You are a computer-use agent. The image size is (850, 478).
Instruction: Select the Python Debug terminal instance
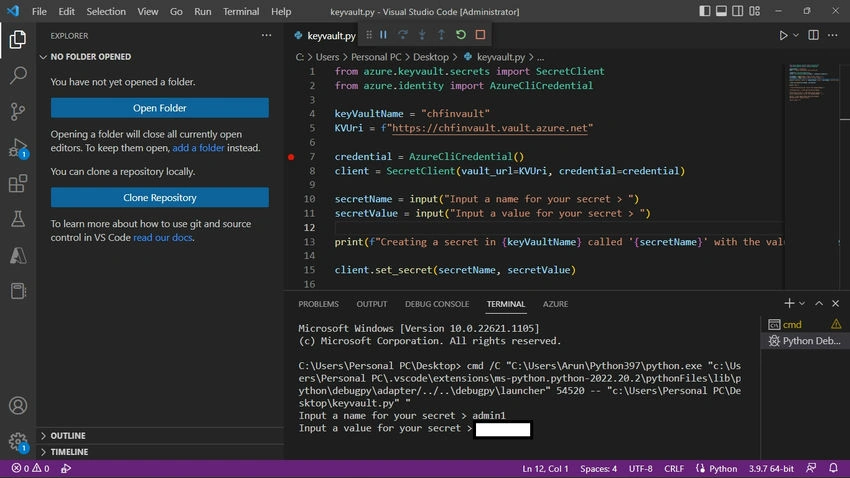805,341
